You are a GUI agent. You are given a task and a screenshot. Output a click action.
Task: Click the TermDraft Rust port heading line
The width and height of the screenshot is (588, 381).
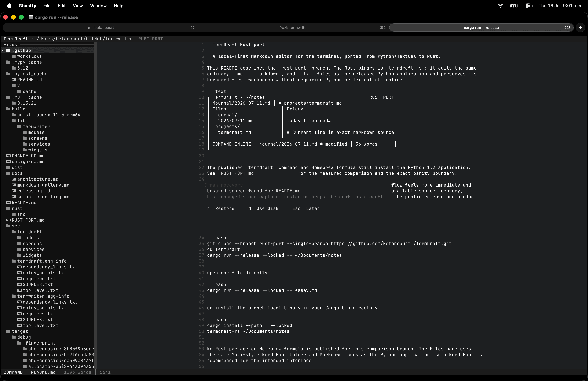point(238,45)
